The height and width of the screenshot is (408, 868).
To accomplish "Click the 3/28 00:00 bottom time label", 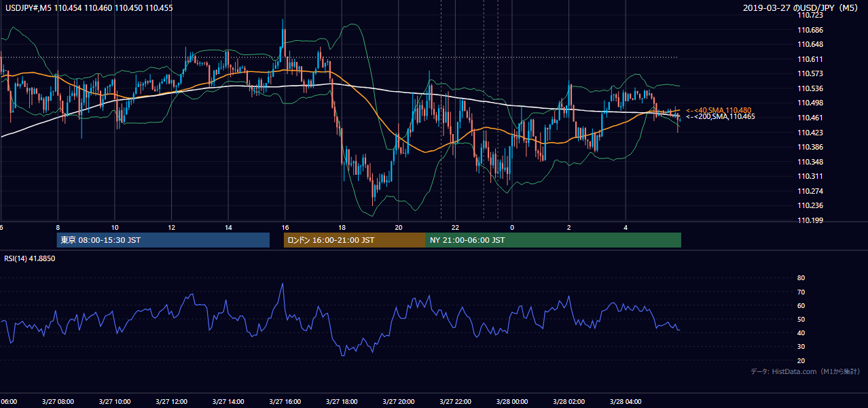I will (512, 401).
